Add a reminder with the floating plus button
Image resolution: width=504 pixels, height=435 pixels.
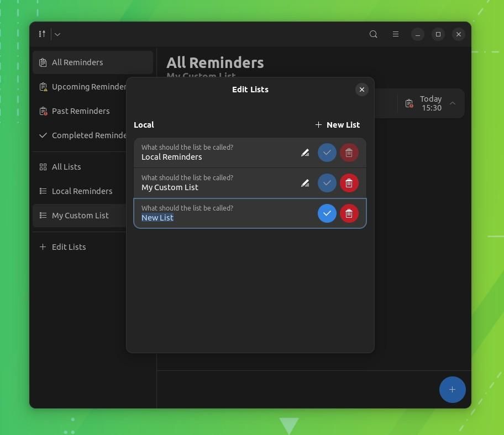click(452, 390)
